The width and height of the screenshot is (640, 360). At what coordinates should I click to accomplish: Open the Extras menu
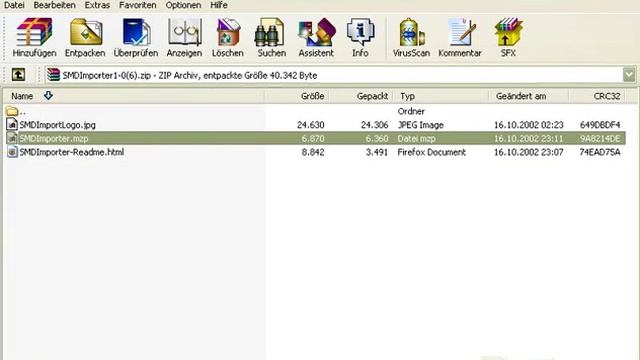pos(97,5)
